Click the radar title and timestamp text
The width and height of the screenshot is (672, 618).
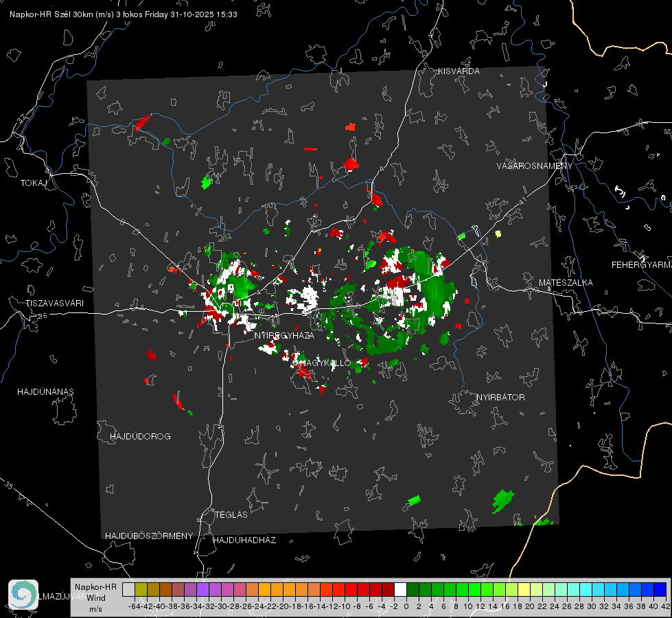(x=124, y=14)
